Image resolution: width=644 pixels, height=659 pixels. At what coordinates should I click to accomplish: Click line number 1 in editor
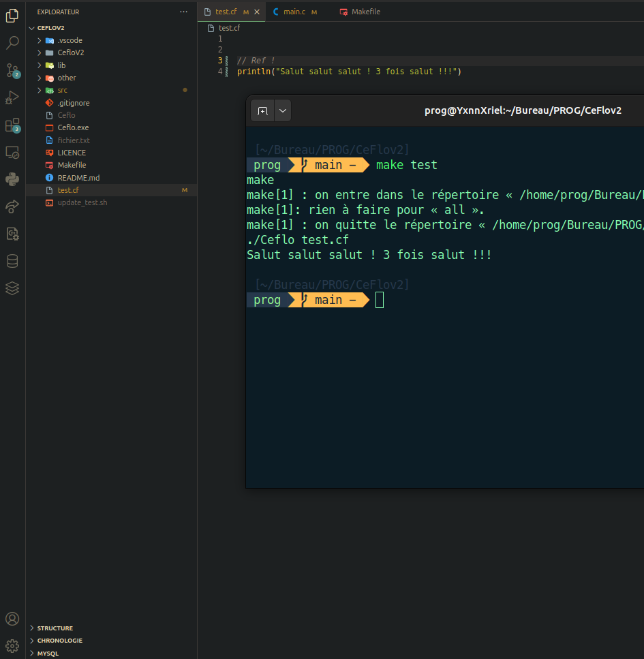coord(220,39)
